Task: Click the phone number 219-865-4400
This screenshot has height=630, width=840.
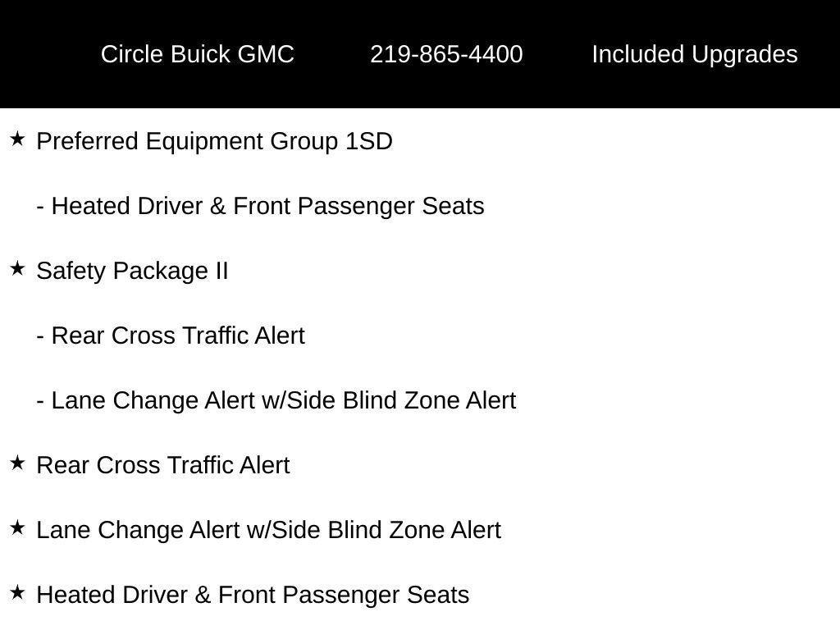Action: pyautogui.click(x=446, y=54)
